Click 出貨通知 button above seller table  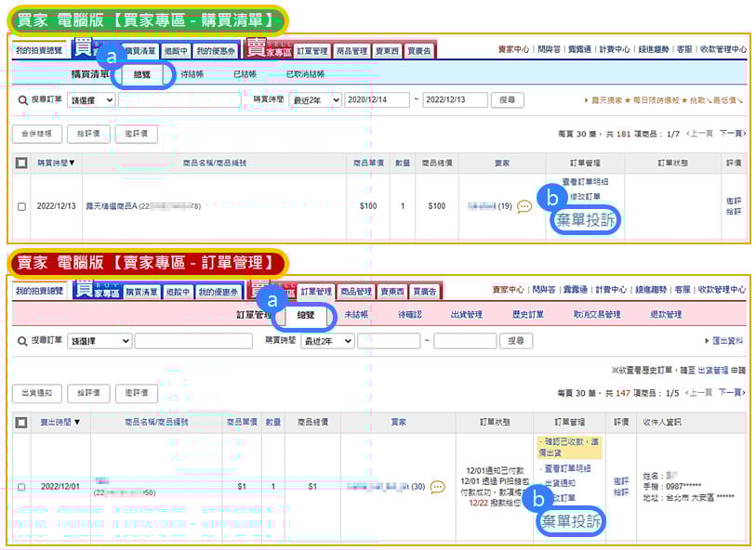(x=36, y=393)
